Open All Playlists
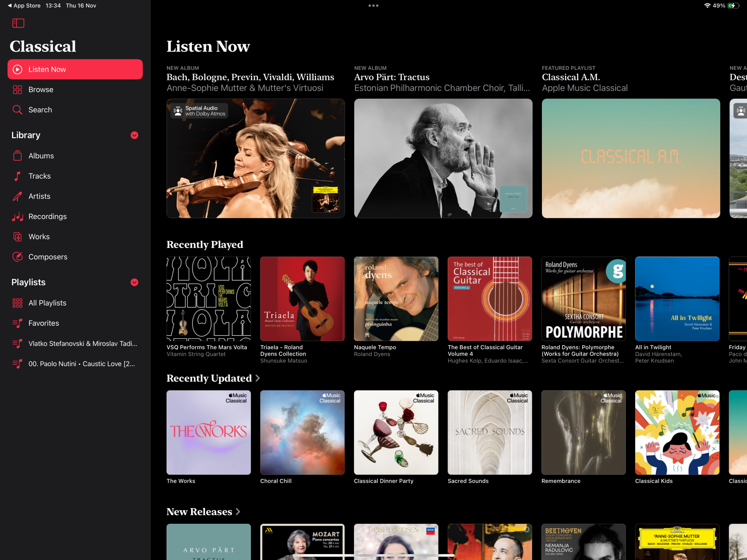Screen dimensions: 747x560 coord(75,303)
